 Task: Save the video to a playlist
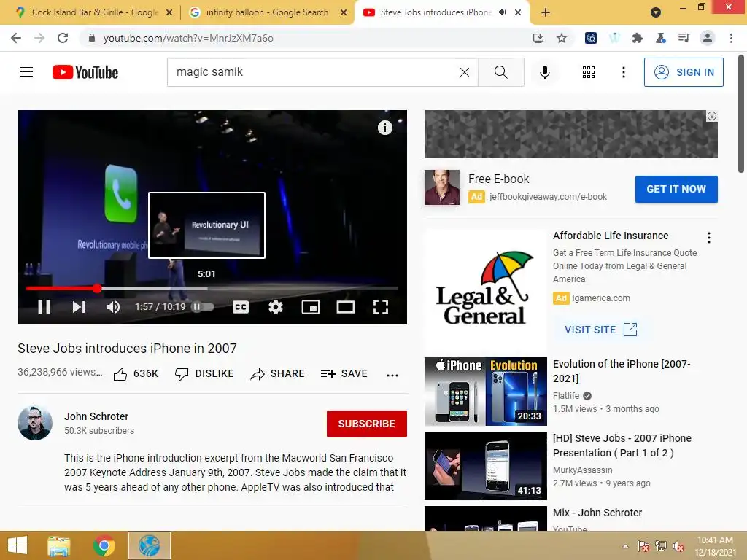(344, 374)
